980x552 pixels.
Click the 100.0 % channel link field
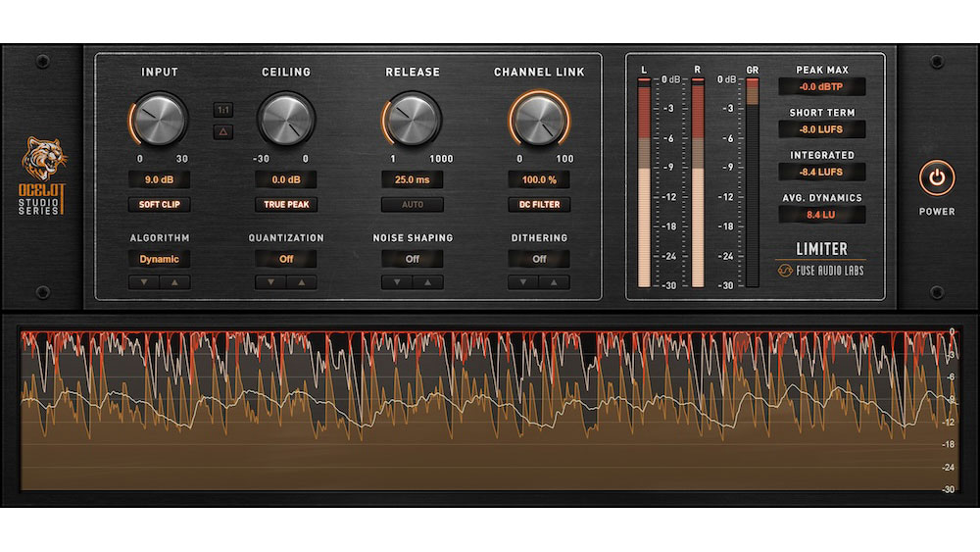point(539,179)
